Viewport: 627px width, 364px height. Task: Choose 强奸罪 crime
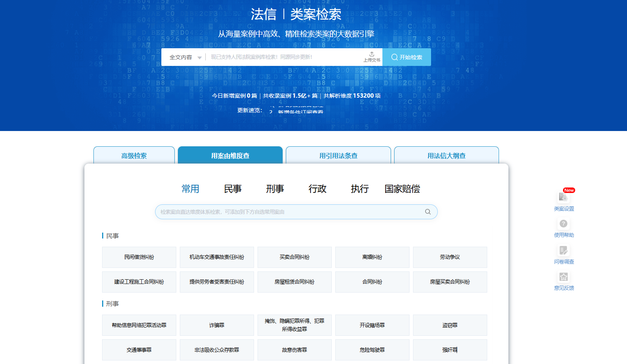click(450, 350)
